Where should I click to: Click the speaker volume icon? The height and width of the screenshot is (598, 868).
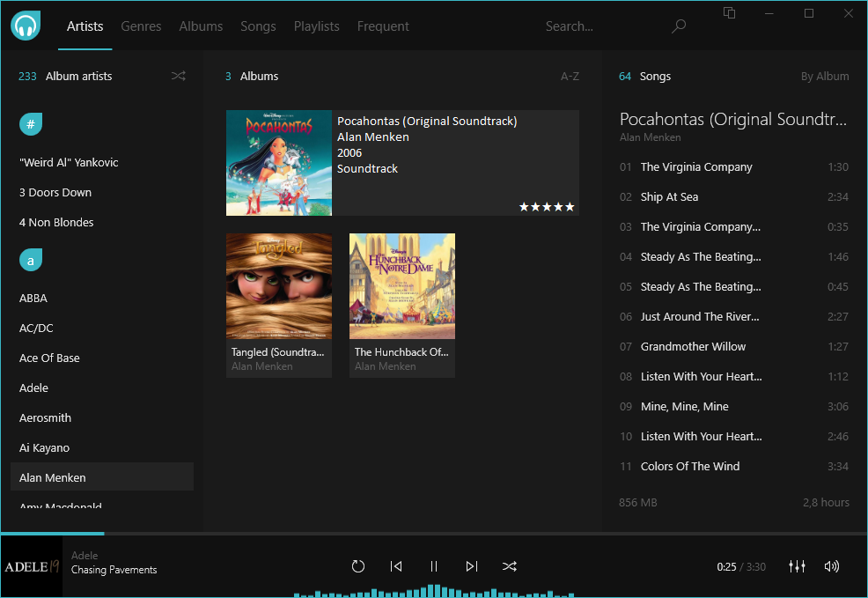(831, 566)
